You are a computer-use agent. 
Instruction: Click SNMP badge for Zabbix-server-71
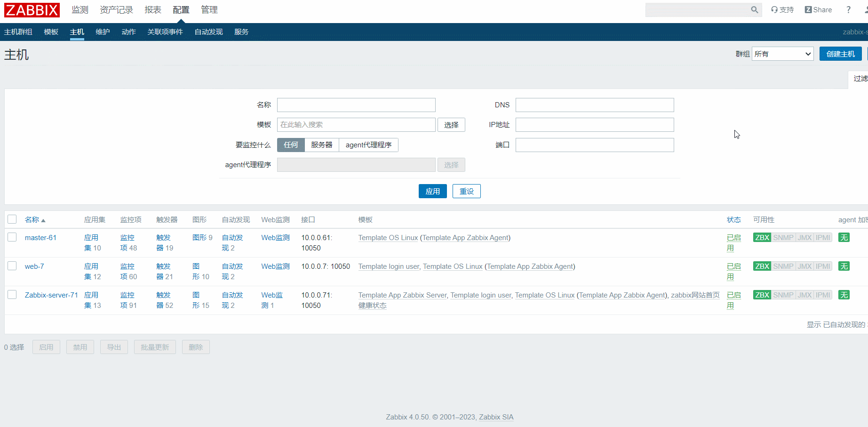point(783,295)
